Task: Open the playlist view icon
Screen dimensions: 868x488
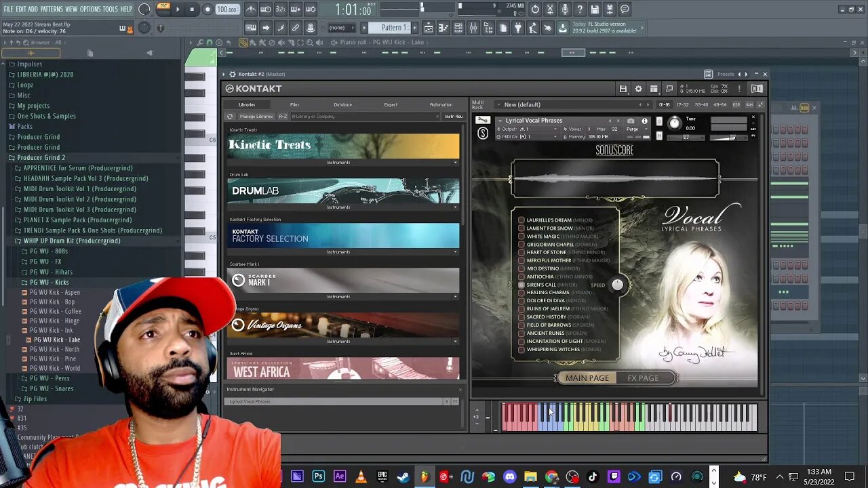Action: (429, 28)
